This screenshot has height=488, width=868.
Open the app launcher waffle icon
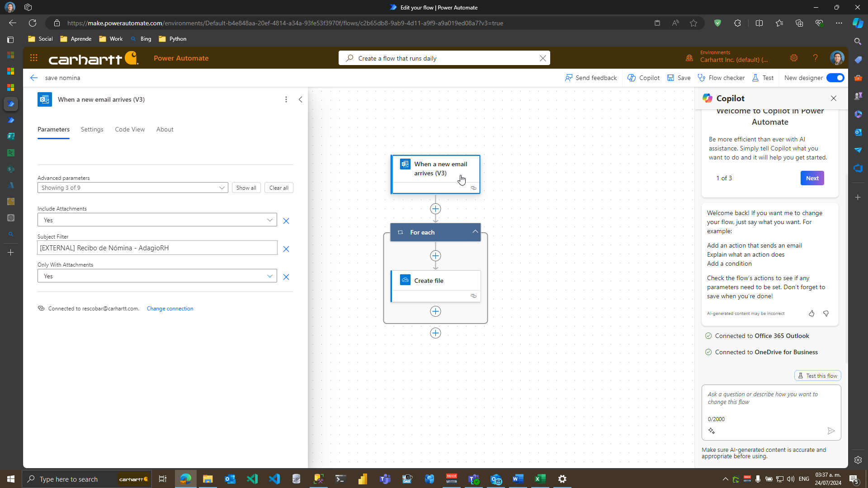pos(33,58)
